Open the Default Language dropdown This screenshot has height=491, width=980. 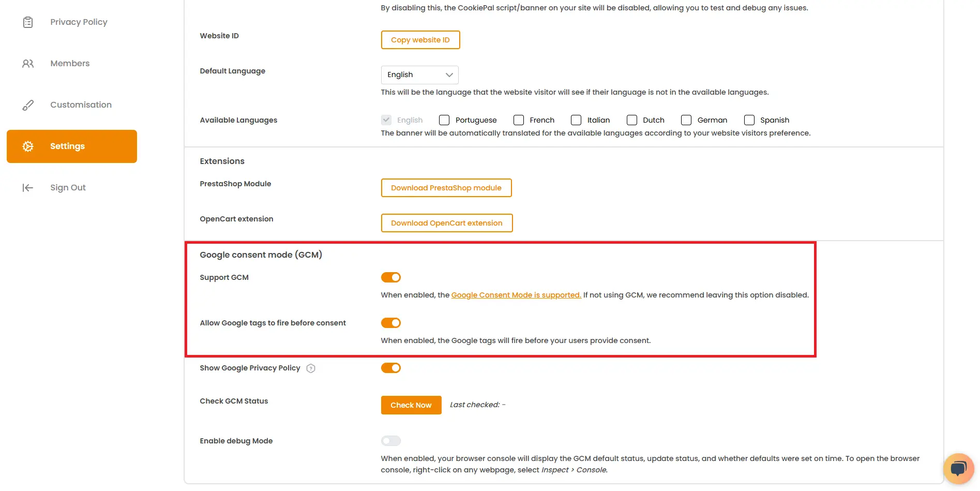point(419,75)
